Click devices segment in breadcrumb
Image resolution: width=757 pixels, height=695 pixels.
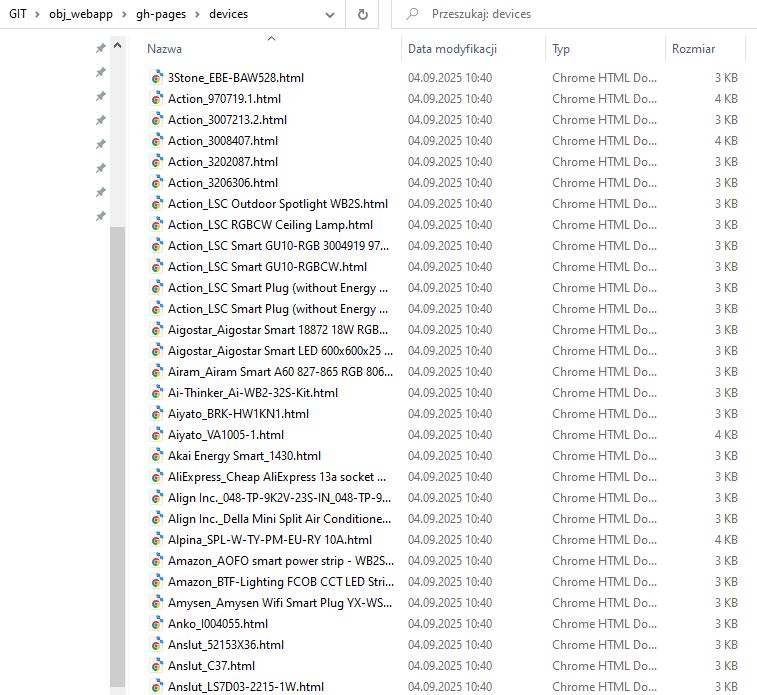(228, 14)
